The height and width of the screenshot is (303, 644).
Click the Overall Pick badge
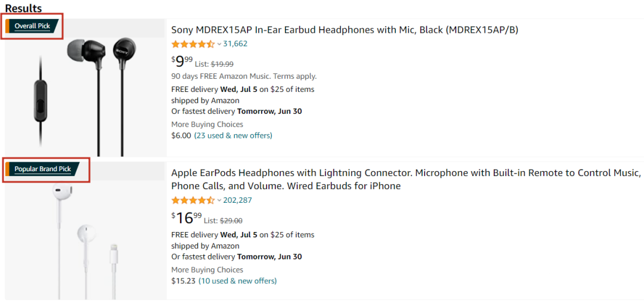point(32,26)
